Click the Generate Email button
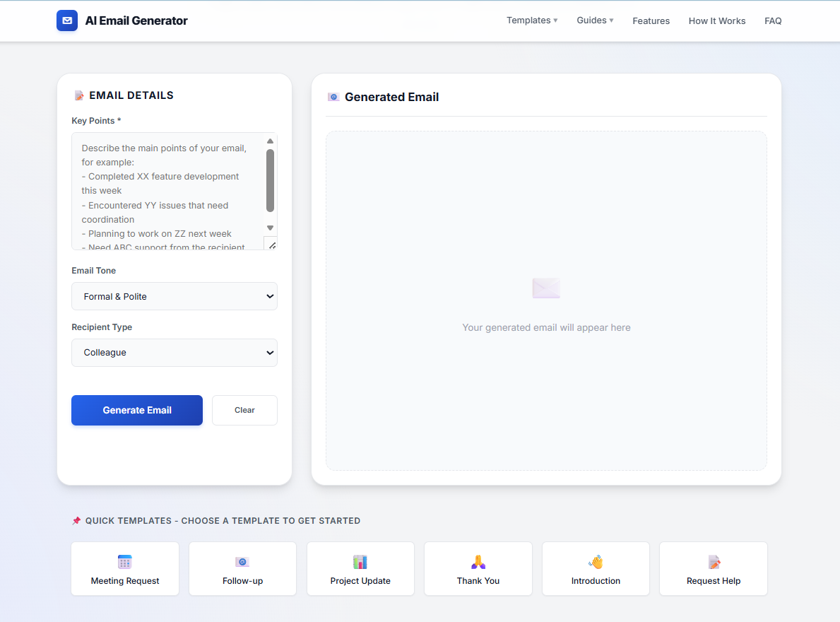 tap(136, 410)
